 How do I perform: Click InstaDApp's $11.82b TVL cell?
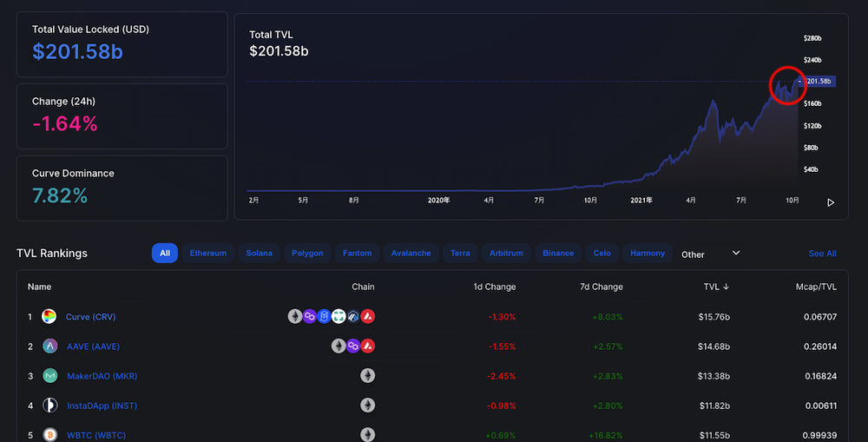pyautogui.click(x=714, y=406)
